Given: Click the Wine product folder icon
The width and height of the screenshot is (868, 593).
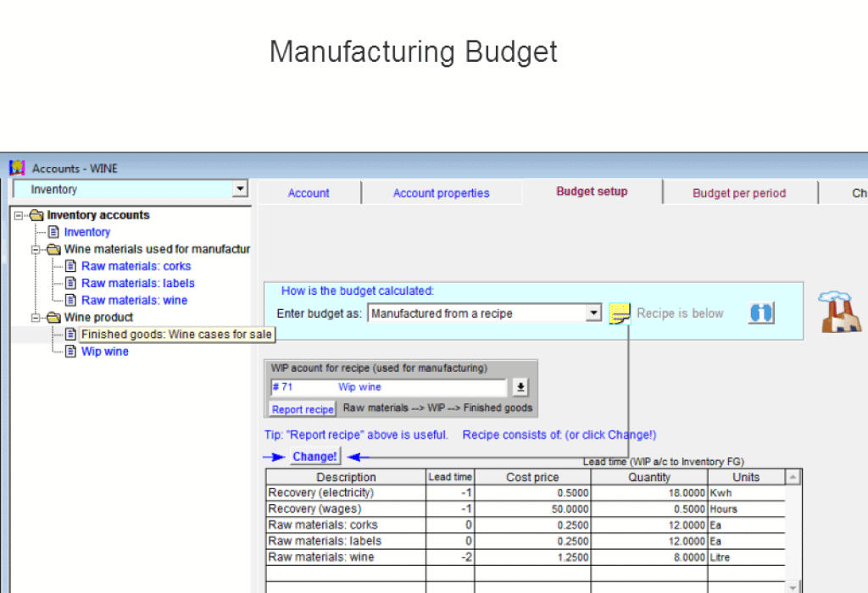Looking at the screenshot, I should pyautogui.click(x=53, y=318).
